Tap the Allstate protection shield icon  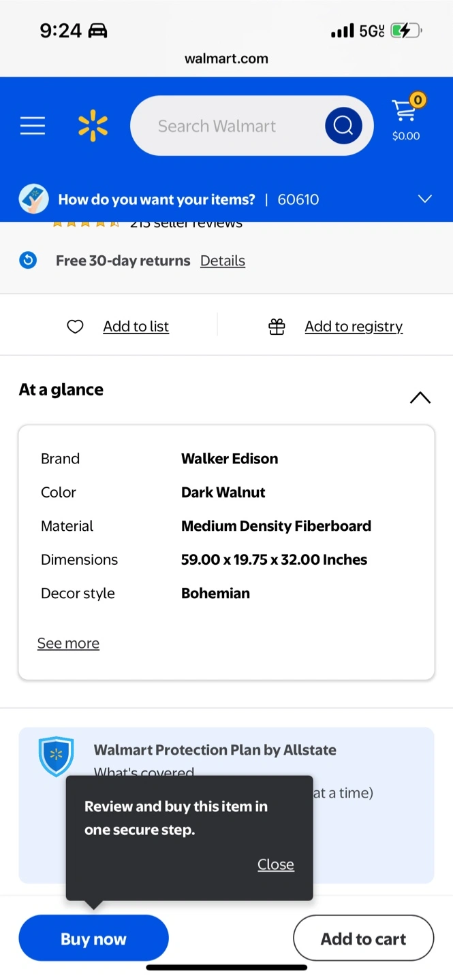(56, 756)
